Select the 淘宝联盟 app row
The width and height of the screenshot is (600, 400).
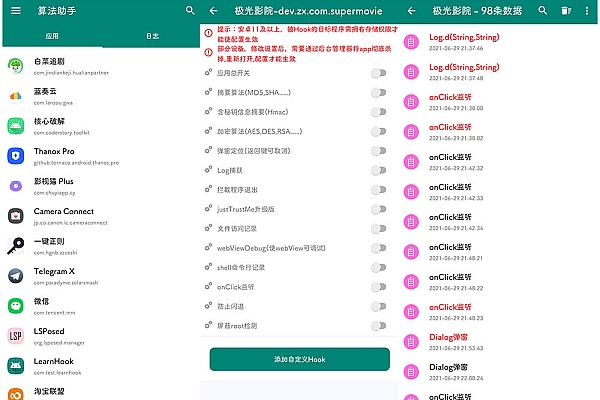click(101, 393)
